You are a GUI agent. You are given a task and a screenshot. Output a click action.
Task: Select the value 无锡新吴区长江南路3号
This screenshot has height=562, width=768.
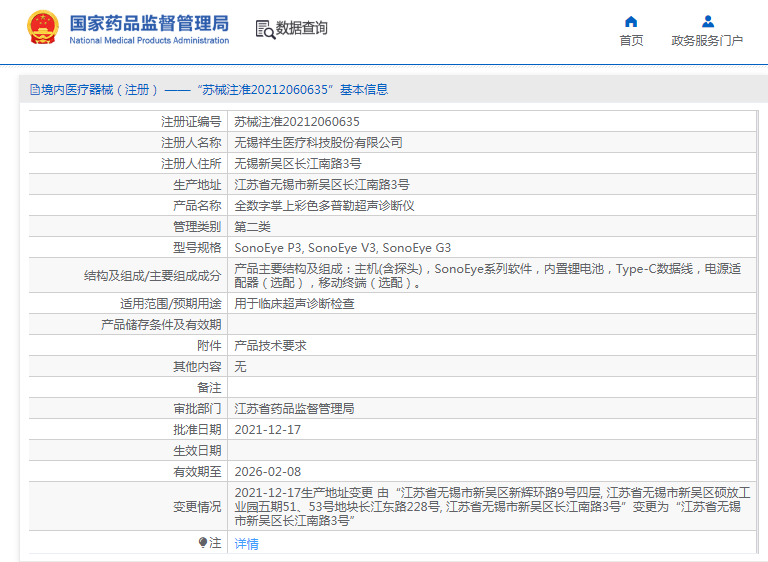coord(298,164)
